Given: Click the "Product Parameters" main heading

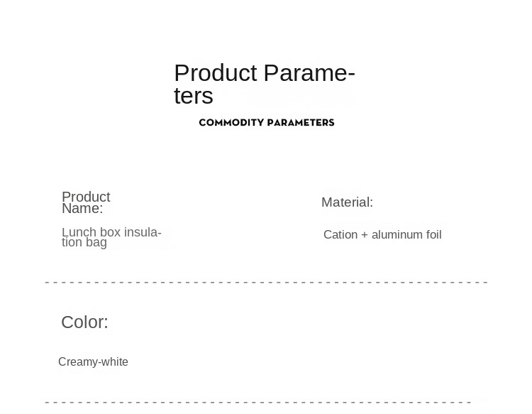Looking at the screenshot, I should coord(264,84).
